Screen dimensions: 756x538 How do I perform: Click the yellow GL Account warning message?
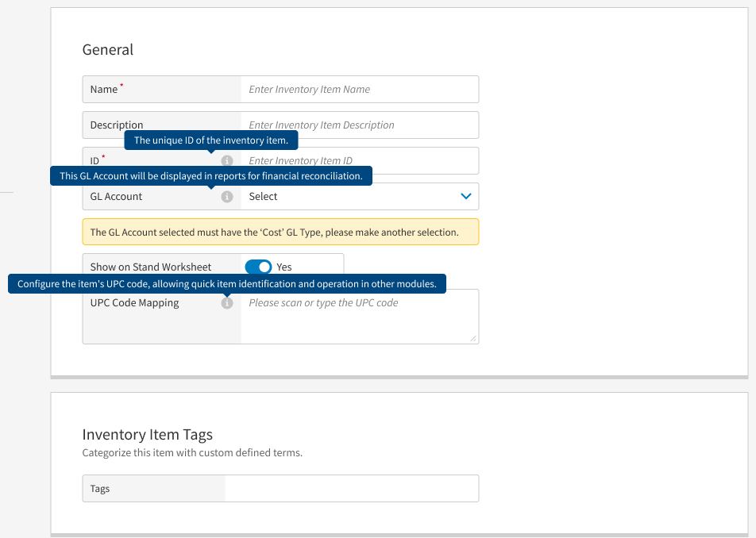click(x=280, y=232)
